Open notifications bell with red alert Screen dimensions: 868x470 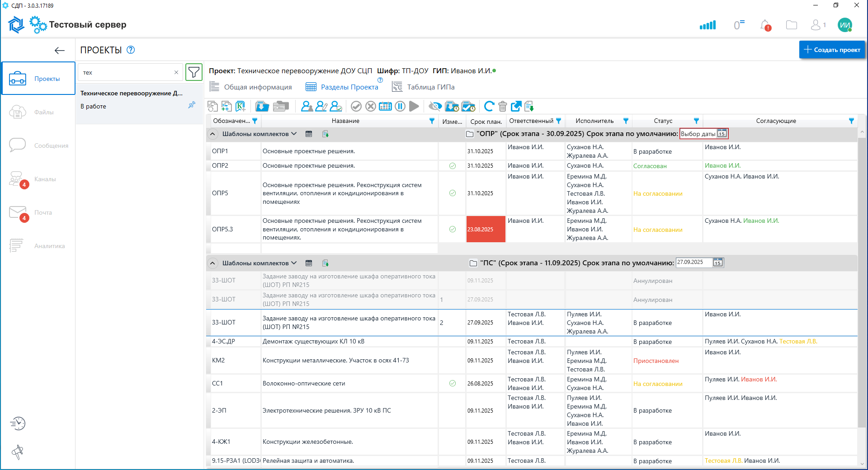point(765,25)
